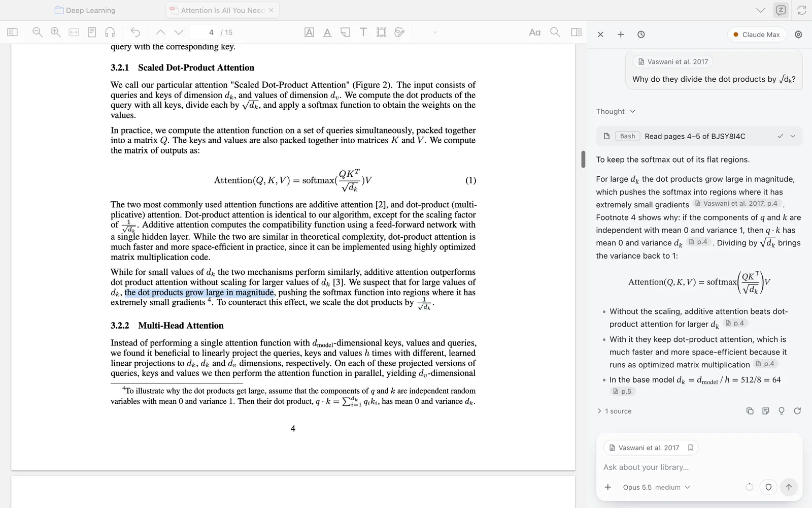Open the p.5 citation chip
The width and height of the screenshot is (812, 508).
[622, 391]
